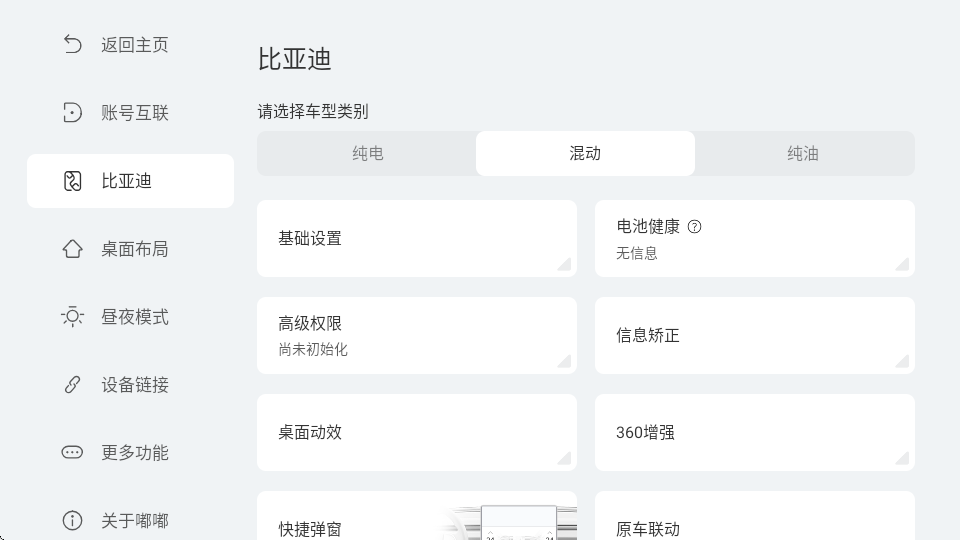Click the 昼夜模式 sun icon
Image resolution: width=960 pixels, height=540 pixels.
72,317
